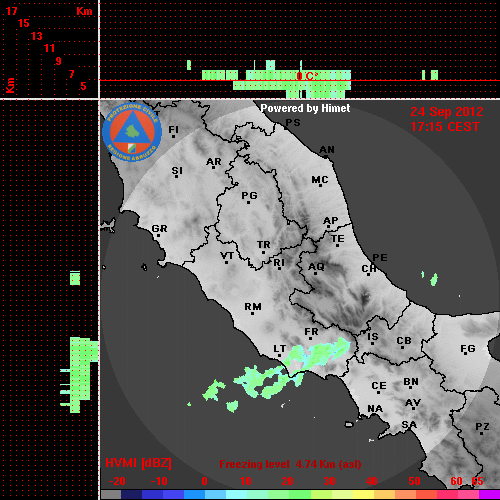Click the Protezione Civile Regione Abruzzo logo
Viewport: 500px width, 500px height.
point(132,132)
